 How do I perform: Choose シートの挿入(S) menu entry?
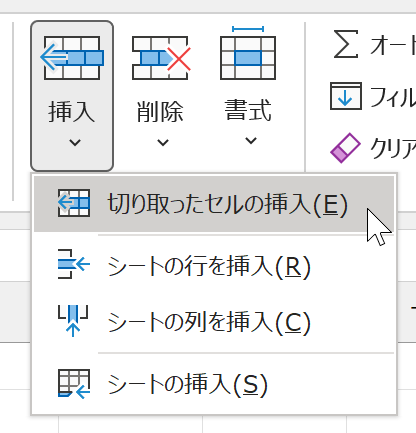pyautogui.click(x=214, y=384)
